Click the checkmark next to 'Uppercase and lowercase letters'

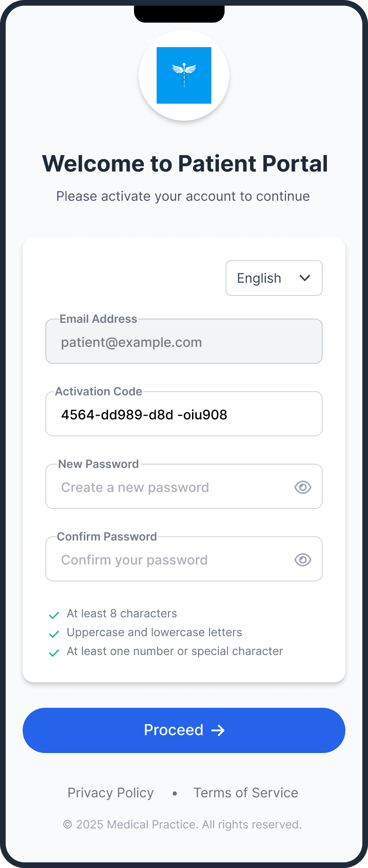pos(53,633)
